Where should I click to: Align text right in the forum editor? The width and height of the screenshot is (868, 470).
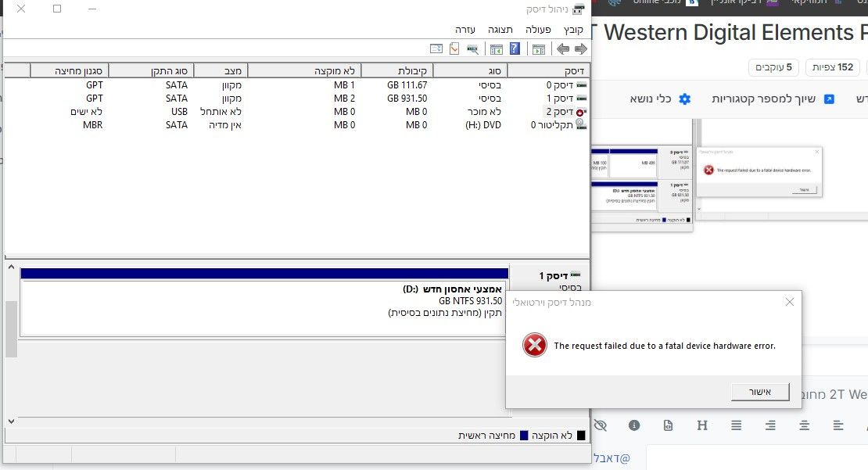coord(770,425)
